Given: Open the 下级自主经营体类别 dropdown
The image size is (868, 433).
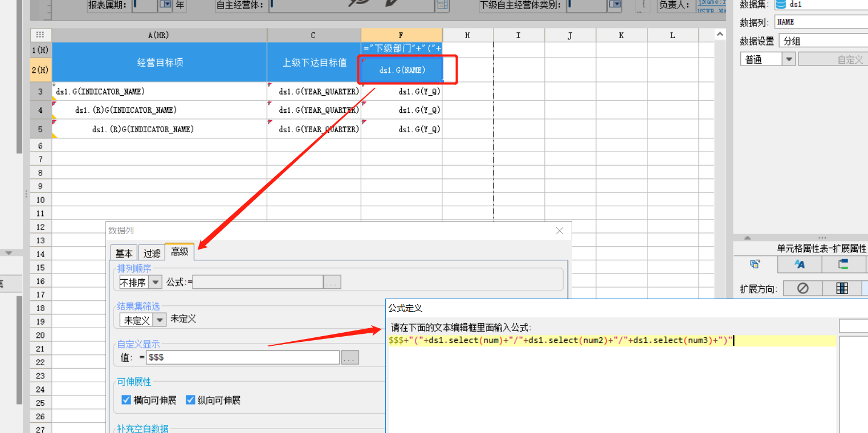Looking at the screenshot, I should (x=615, y=5).
